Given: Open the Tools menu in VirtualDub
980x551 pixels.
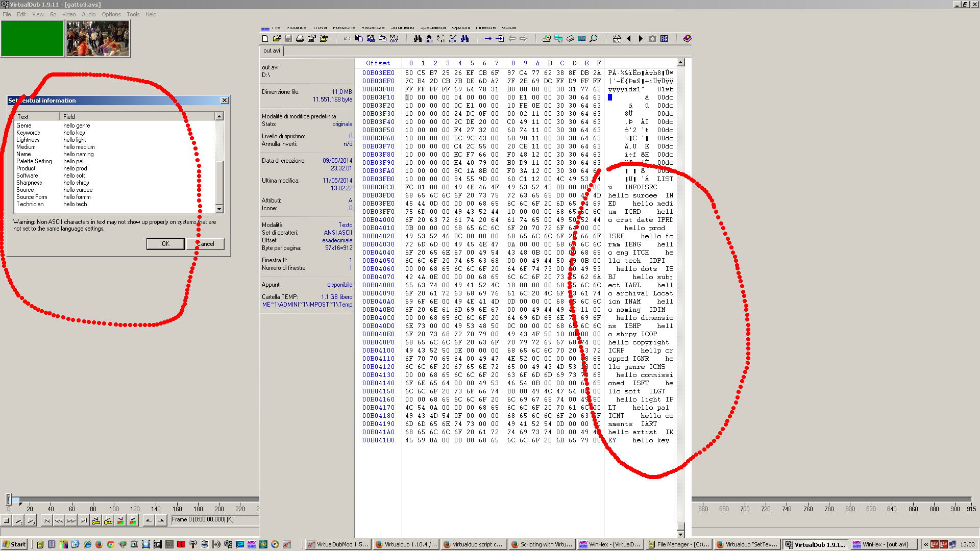Looking at the screenshot, I should click(x=133, y=14).
